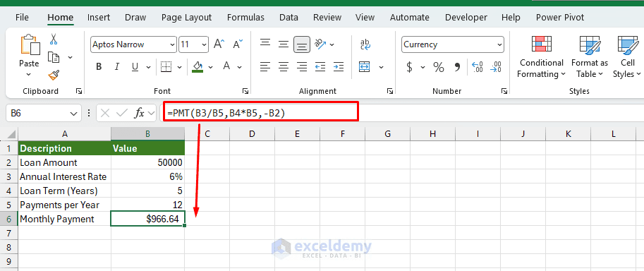
Task: Apply the fill color bucket
Action: tap(198, 66)
